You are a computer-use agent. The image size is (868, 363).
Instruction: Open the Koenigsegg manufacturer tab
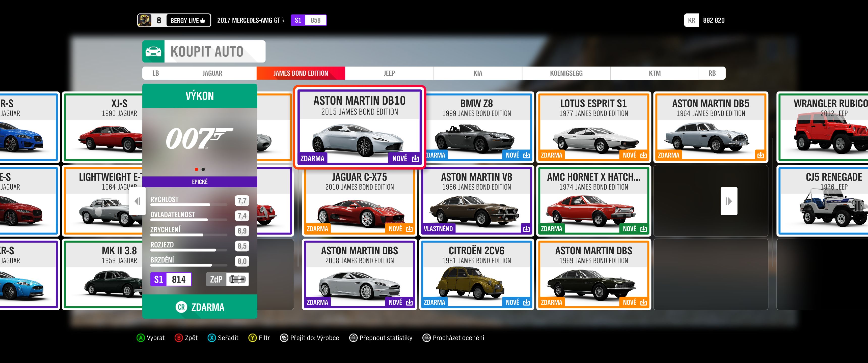(566, 73)
